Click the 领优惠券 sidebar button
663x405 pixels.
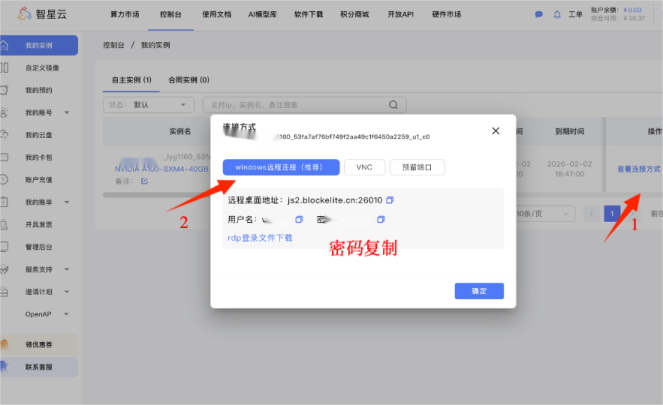coord(39,345)
